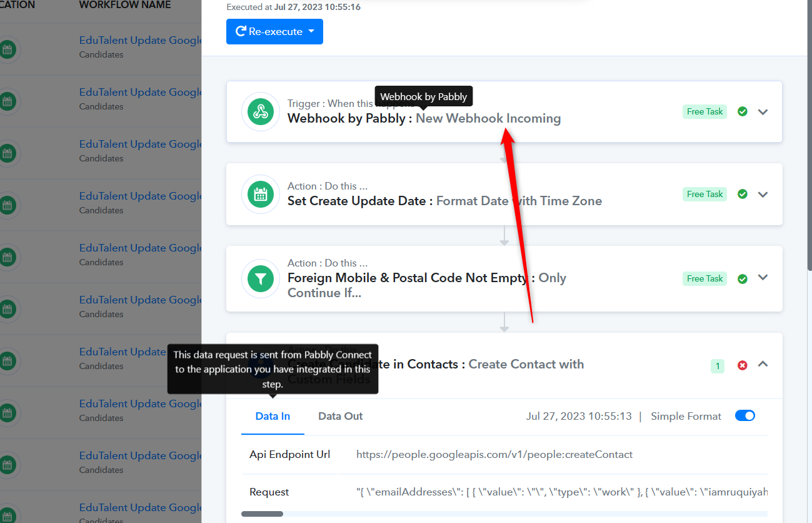Click the Request label
This screenshot has height=523, width=812.
tap(269, 492)
